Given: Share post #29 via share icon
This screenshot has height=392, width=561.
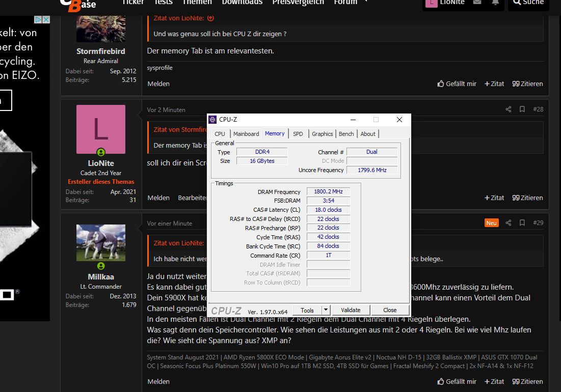Looking at the screenshot, I should point(509,223).
